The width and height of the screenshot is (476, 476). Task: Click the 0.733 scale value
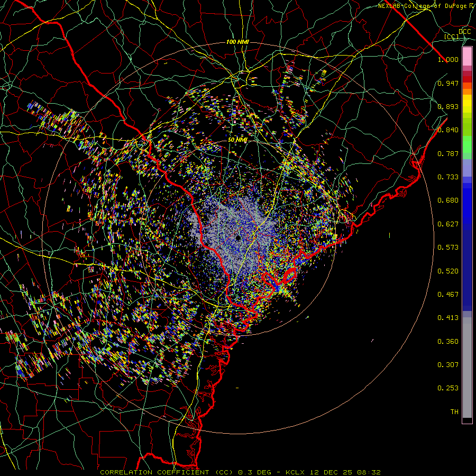(448, 177)
